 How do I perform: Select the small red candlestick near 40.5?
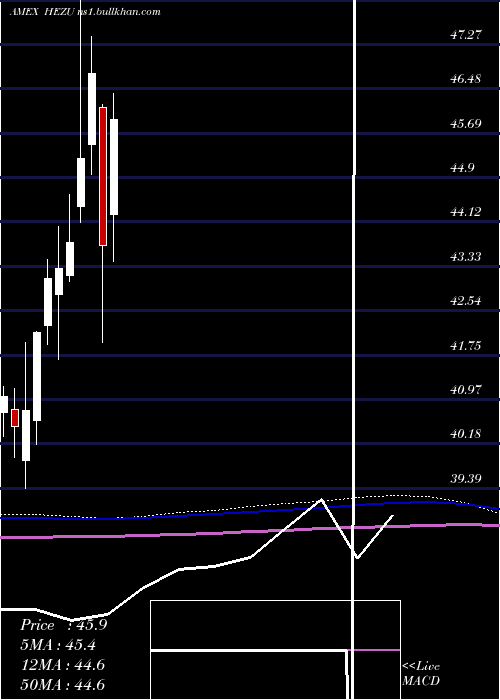click(x=15, y=418)
